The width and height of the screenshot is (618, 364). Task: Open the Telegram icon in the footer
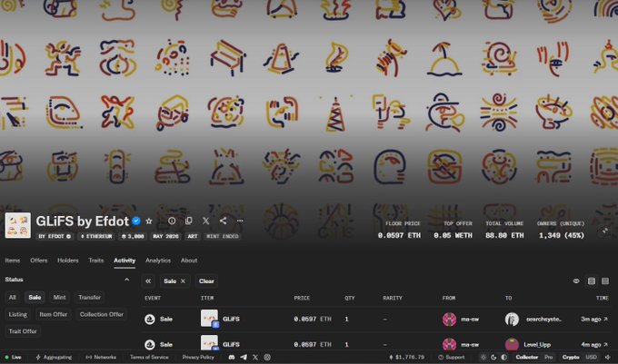pos(244,358)
